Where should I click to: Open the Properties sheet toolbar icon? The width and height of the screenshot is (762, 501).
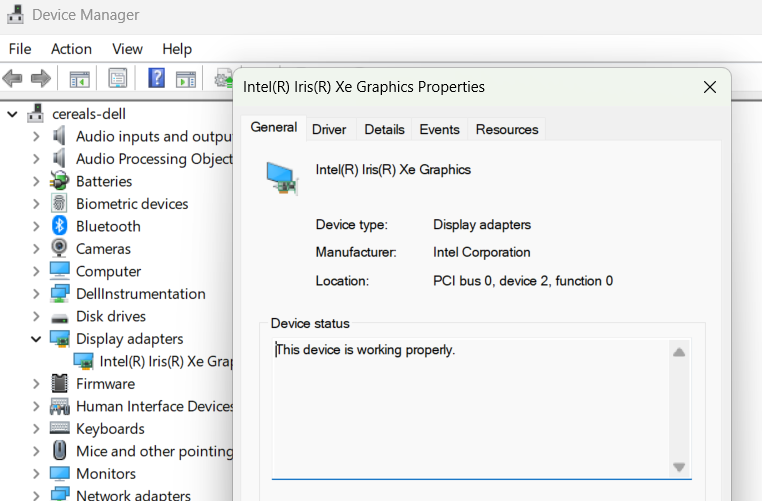coord(118,78)
